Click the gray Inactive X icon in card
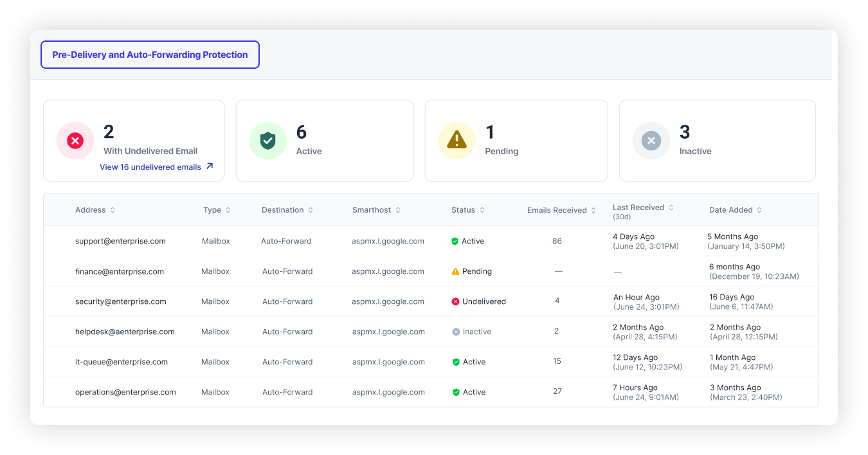 click(651, 141)
